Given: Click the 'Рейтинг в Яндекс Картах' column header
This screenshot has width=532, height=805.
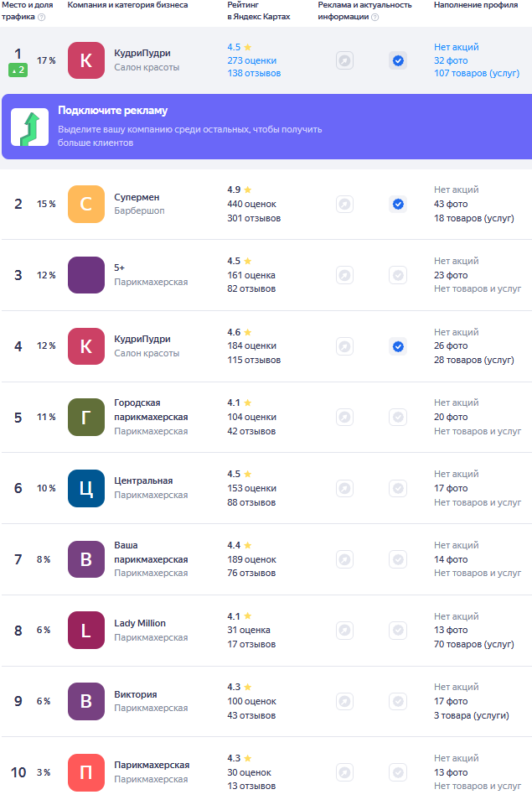Looking at the screenshot, I should point(259,11).
